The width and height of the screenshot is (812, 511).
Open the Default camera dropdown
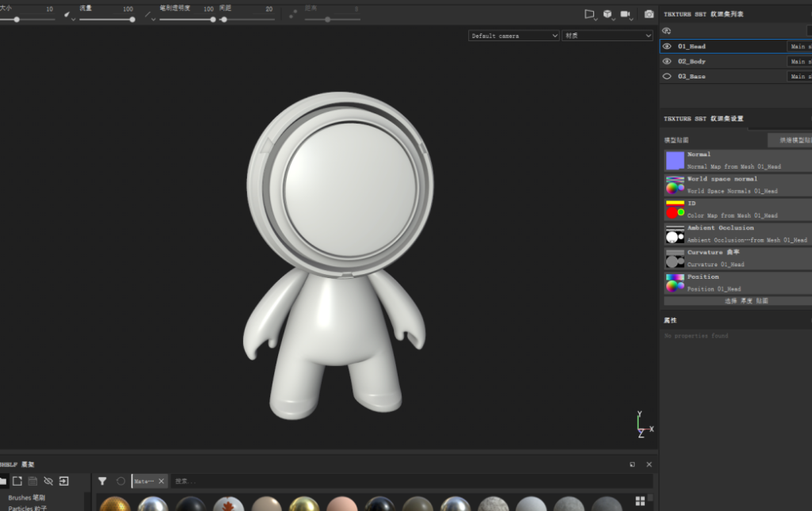tap(513, 36)
